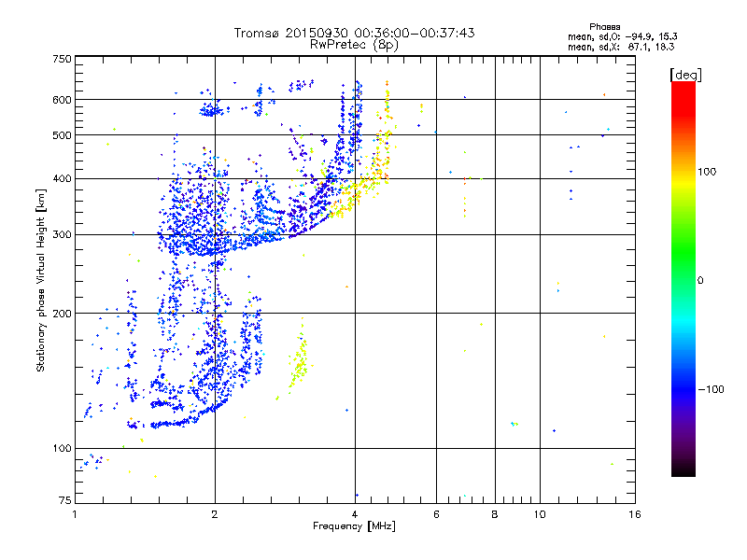The height and width of the screenshot is (560, 747).
Task: Click the y-axis label '75'
Action: click(65, 500)
